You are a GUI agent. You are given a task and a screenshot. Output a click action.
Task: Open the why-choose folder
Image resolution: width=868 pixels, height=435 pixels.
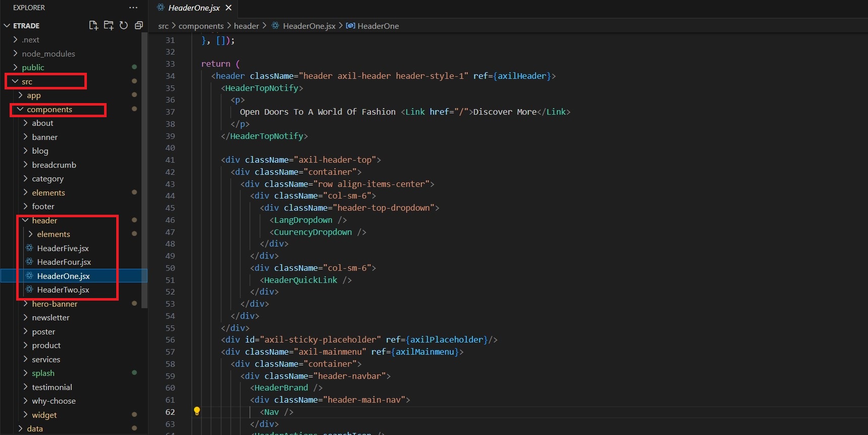pos(54,401)
